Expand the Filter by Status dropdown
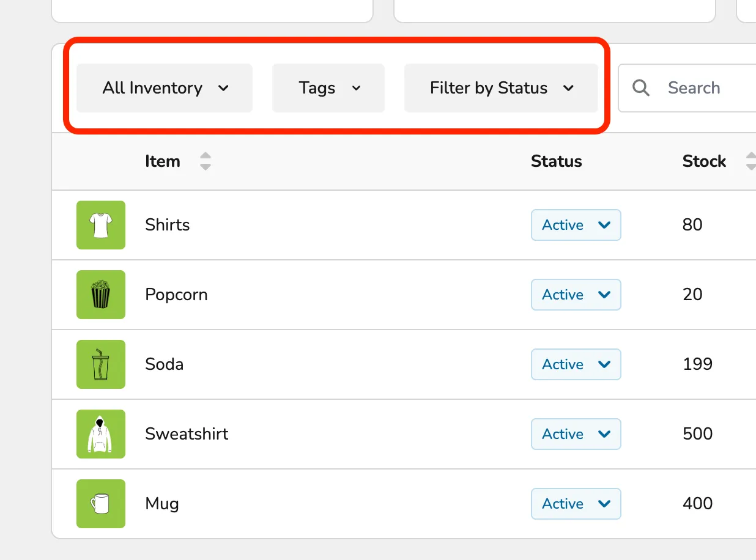The height and width of the screenshot is (560, 756). 501,88
